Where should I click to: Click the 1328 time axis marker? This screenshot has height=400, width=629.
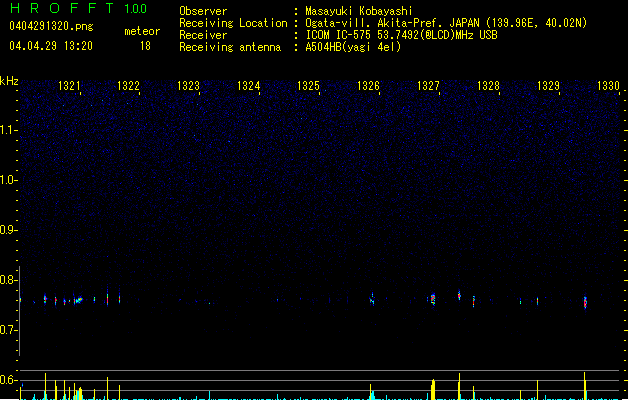tap(488, 85)
